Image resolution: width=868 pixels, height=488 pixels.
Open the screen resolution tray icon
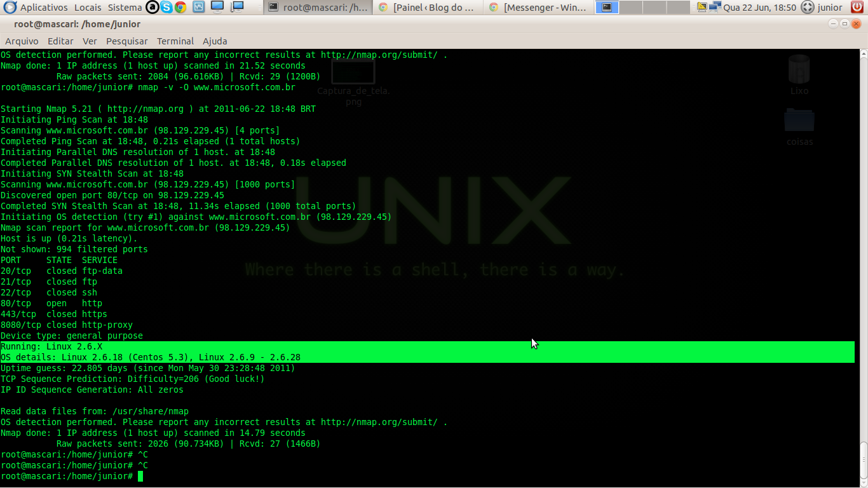[702, 7]
